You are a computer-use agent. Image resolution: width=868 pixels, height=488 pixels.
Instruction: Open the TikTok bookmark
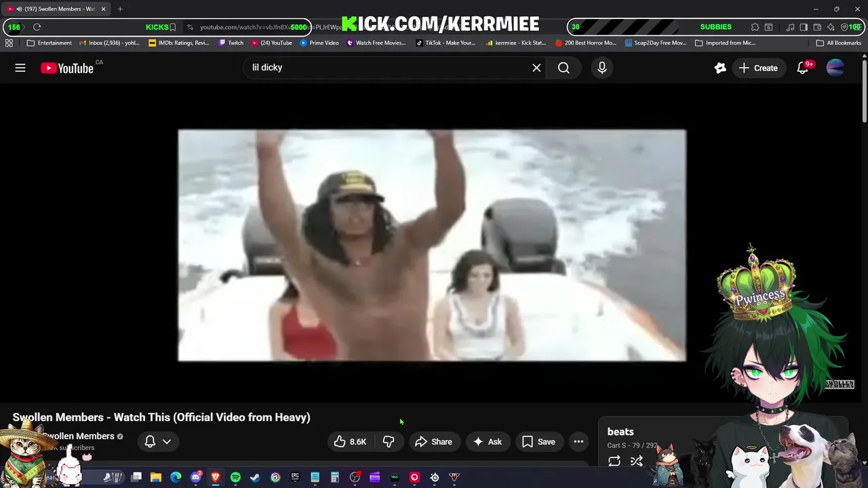click(446, 43)
